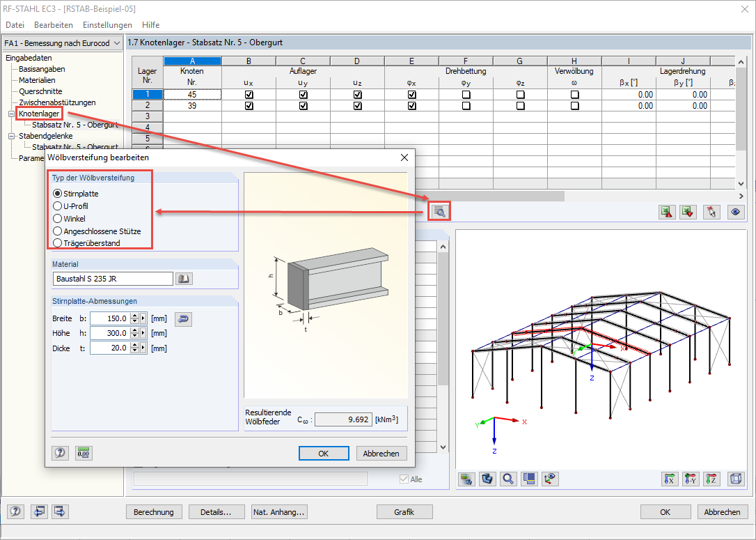Toggle ux checkbox for node 45
The image size is (756, 540).
point(249,95)
